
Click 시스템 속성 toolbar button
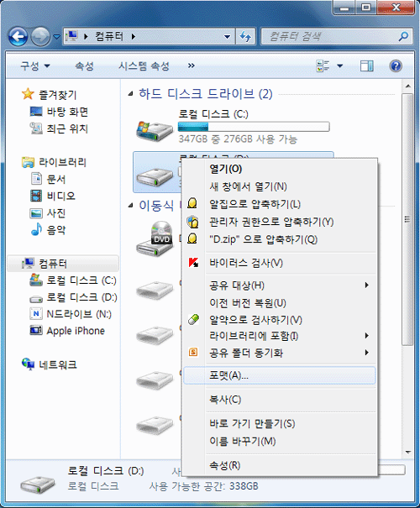(x=144, y=66)
